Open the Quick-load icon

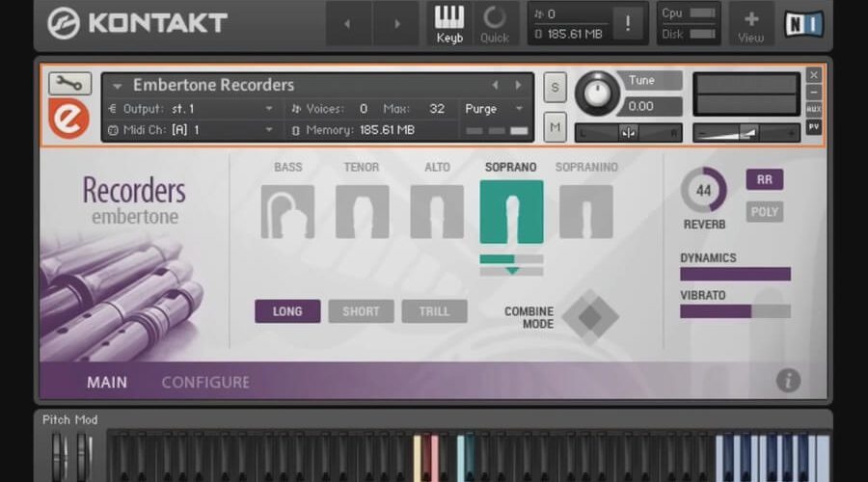(495, 23)
